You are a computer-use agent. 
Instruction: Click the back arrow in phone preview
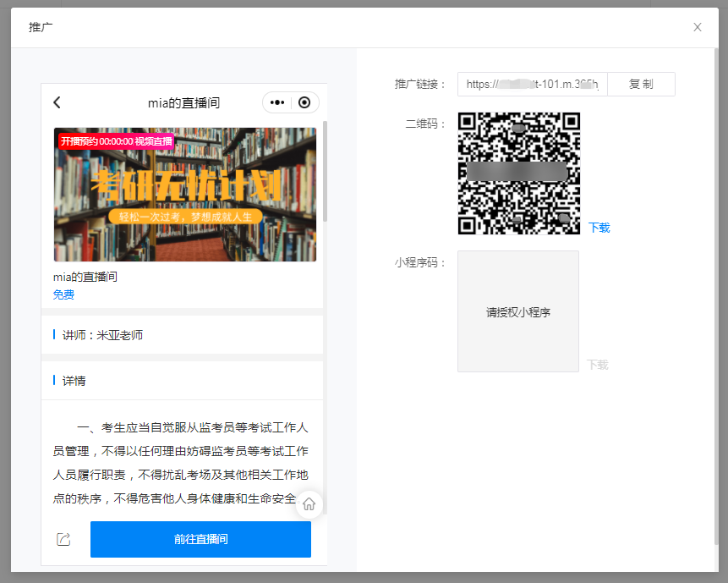click(57, 102)
